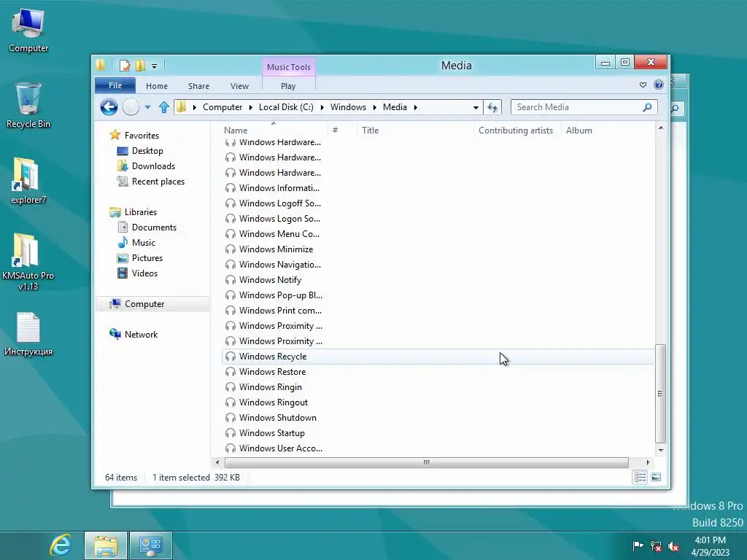Switch to Large icons view in status bar
The width and height of the screenshot is (747, 560).
[x=656, y=477]
